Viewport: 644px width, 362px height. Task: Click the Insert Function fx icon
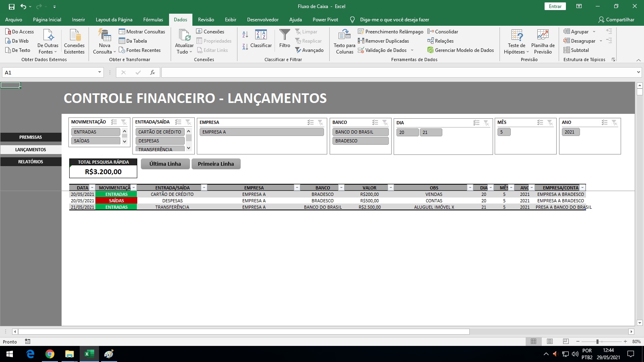[153, 72]
